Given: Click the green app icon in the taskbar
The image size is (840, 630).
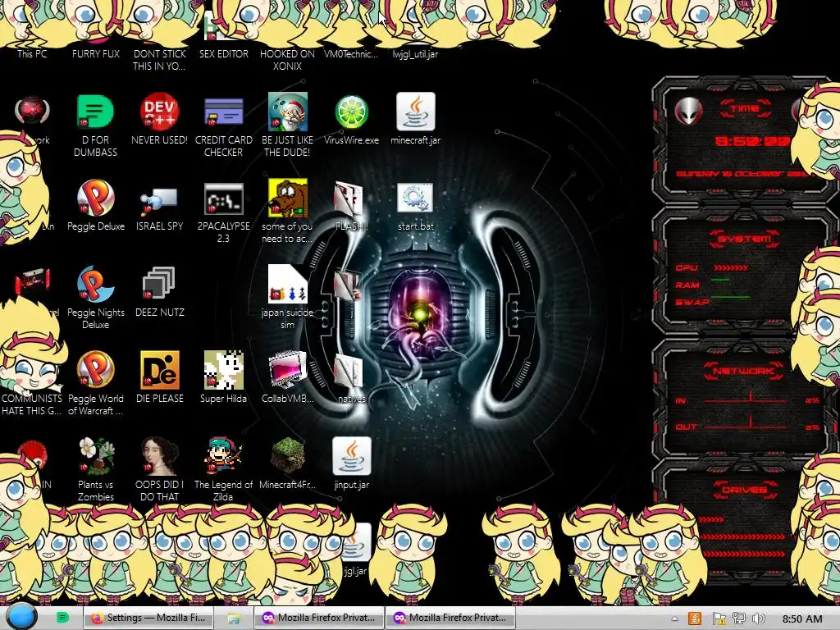Looking at the screenshot, I should tap(62, 618).
